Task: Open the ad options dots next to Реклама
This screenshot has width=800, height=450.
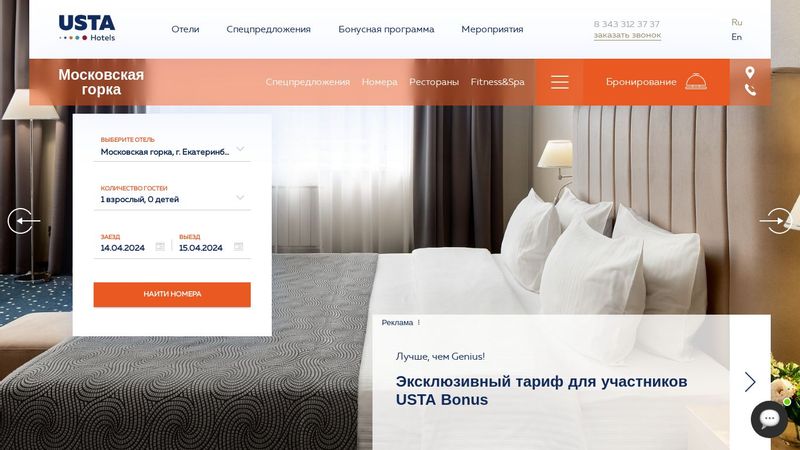Action: point(418,322)
